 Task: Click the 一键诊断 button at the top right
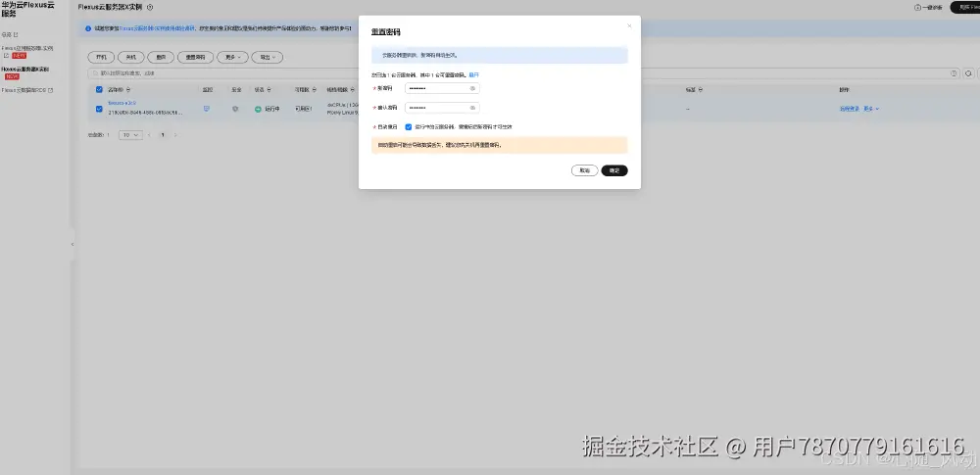coord(928,8)
